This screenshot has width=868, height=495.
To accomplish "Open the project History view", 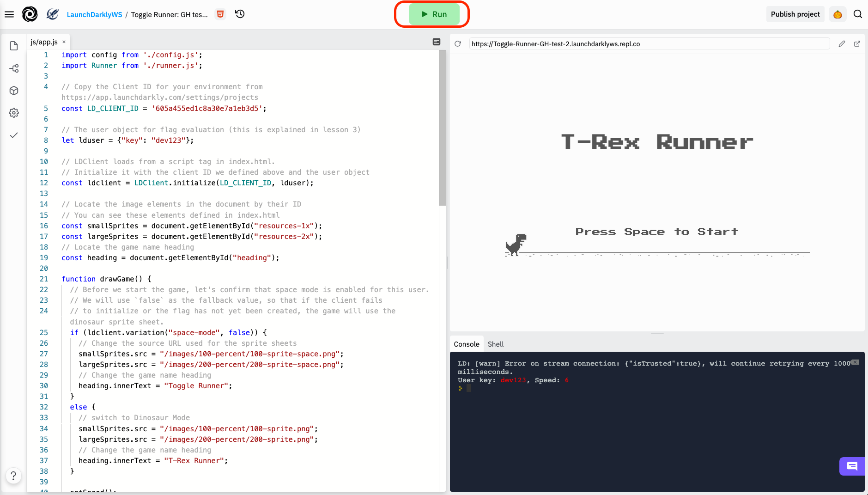I will (240, 14).
